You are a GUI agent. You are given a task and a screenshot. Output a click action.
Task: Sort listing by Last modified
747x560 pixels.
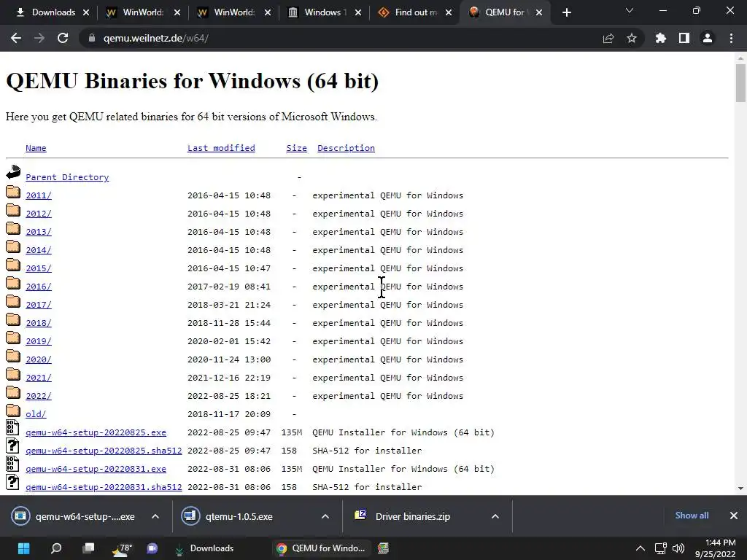click(221, 148)
